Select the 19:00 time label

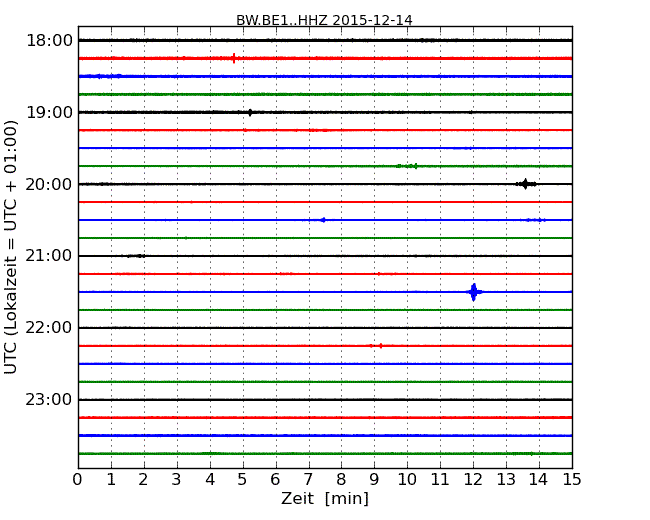[x=49, y=112]
